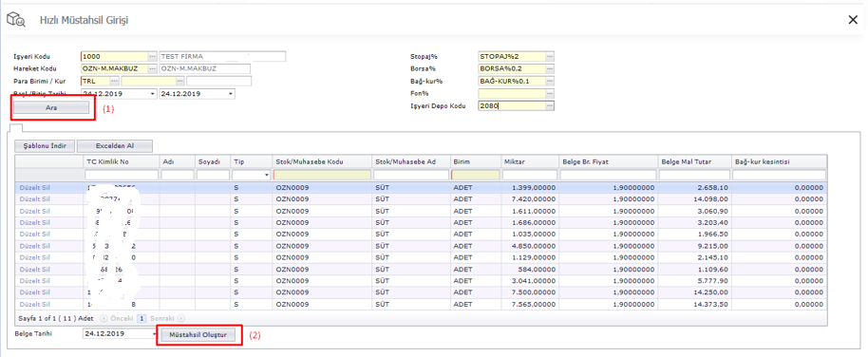Focus the Borsa% field with BORSA%0,2

coord(511,69)
